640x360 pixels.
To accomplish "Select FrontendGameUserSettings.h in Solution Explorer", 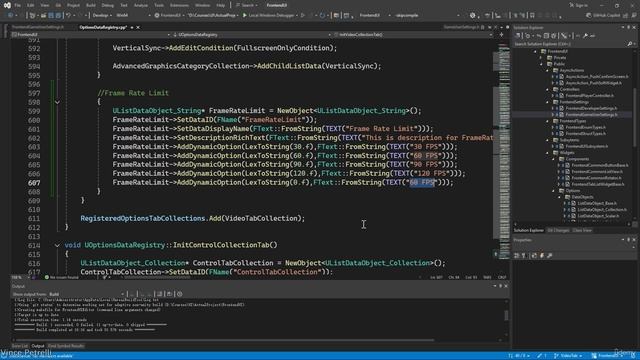I will click(591, 115).
